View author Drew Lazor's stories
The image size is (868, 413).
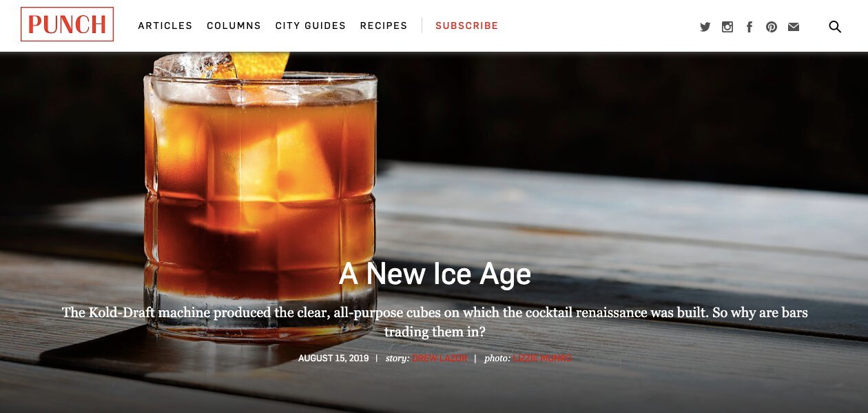(x=440, y=359)
